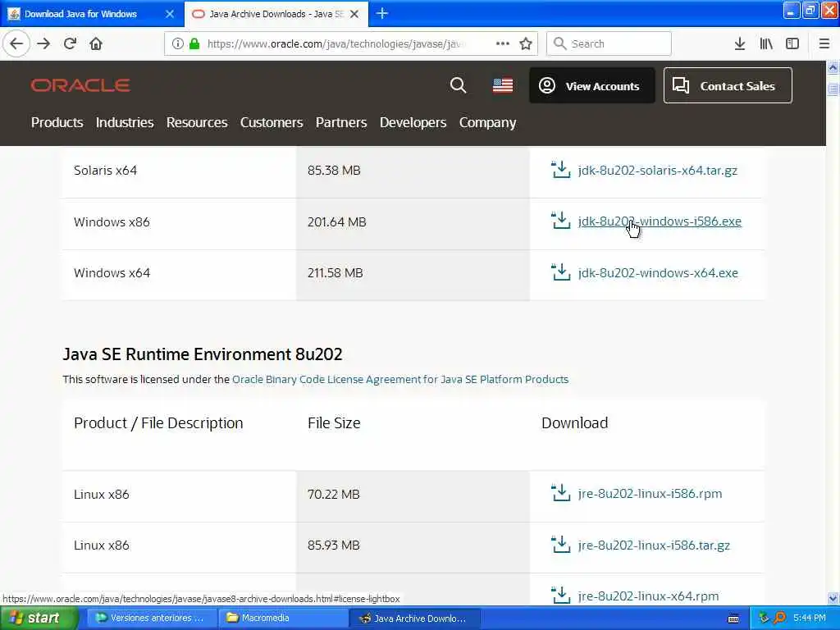Click the green padlock security icon
Screen dimensions: 840x630
[x=194, y=44]
